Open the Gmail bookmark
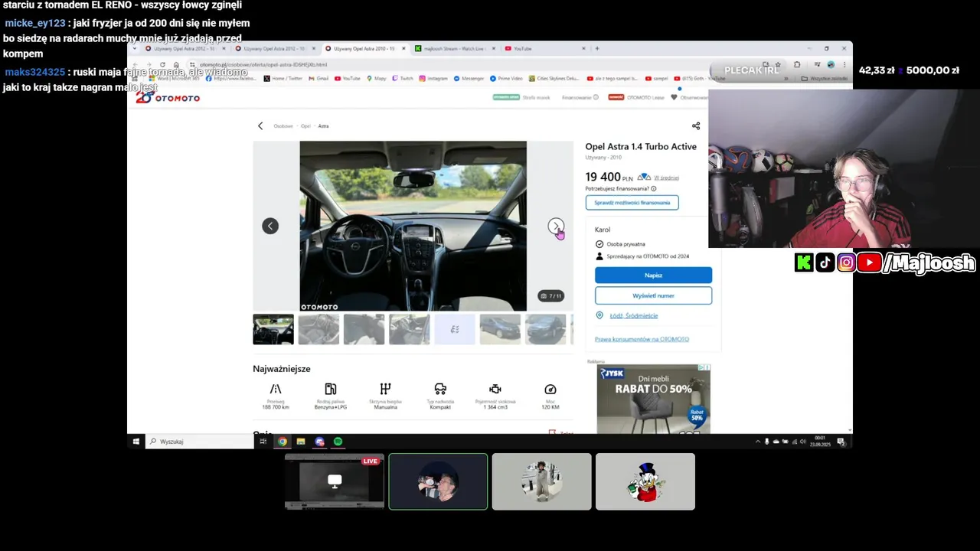Screen dimensions: 980x551 (x=319, y=78)
